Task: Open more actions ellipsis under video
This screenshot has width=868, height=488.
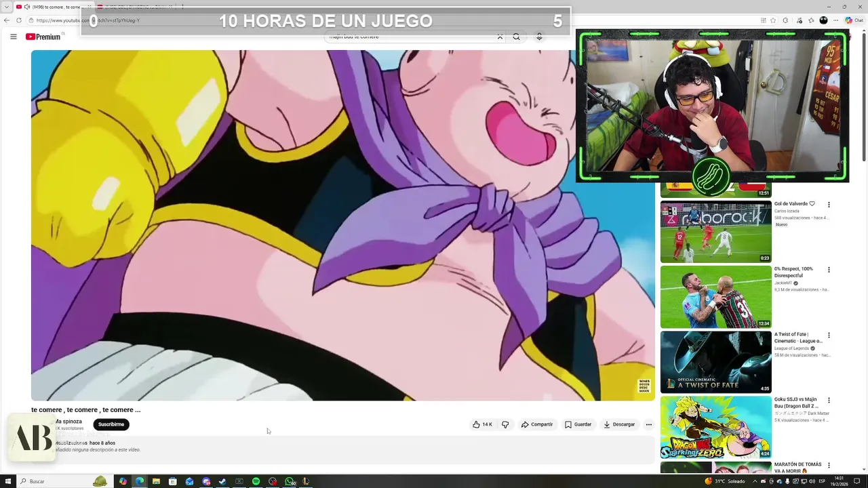Action: 648,424
